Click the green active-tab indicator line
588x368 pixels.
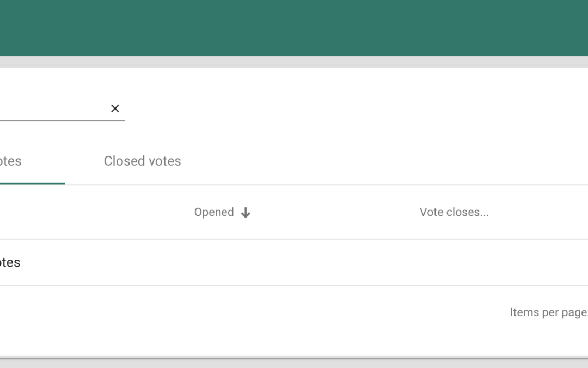tap(33, 184)
